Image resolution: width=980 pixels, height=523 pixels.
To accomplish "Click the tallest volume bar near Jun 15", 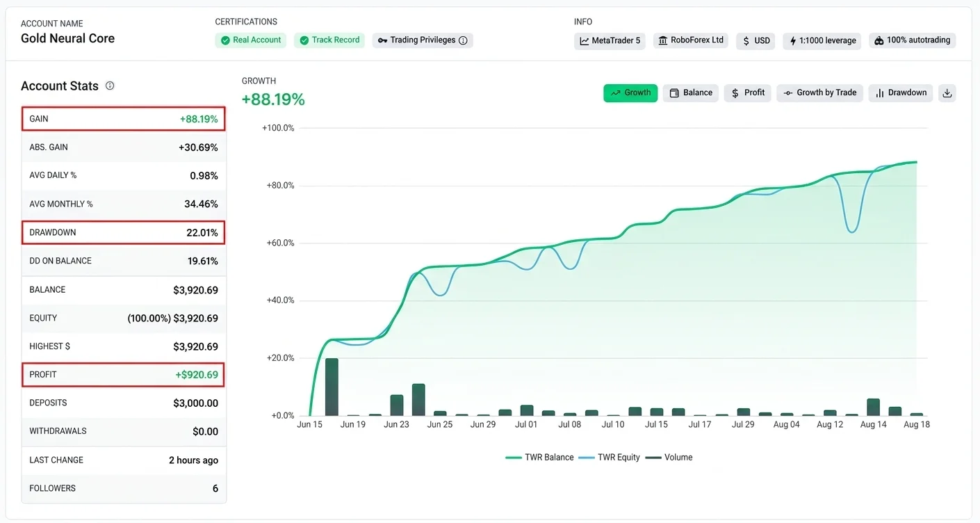I will click(332, 387).
